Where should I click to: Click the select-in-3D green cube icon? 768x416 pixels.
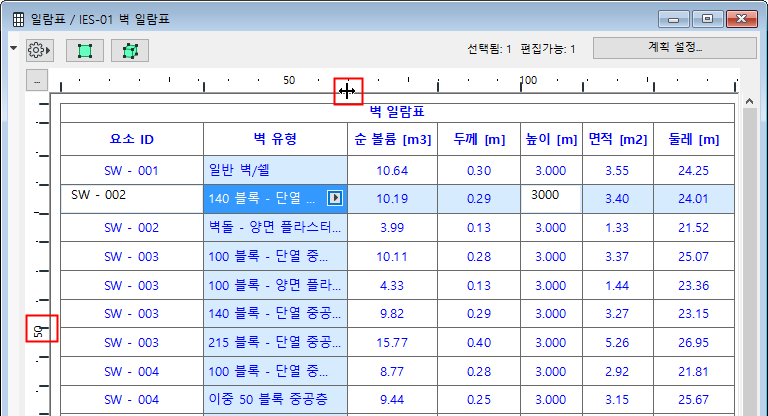130,51
